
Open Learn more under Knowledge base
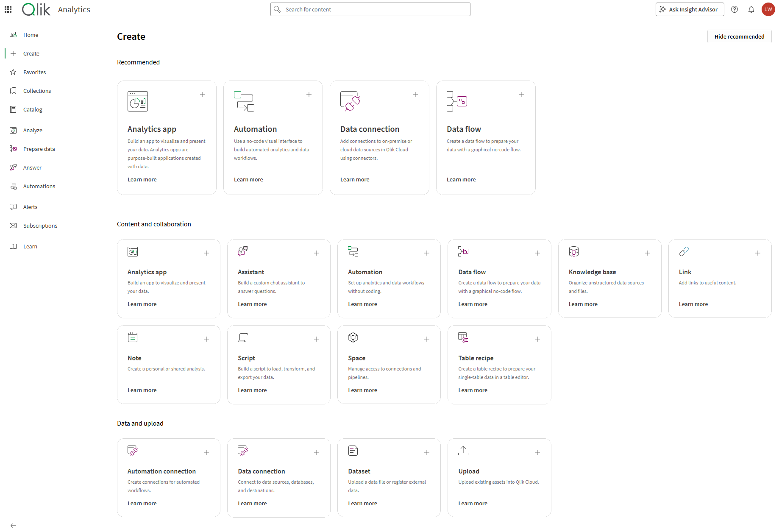pyautogui.click(x=583, y=304)
